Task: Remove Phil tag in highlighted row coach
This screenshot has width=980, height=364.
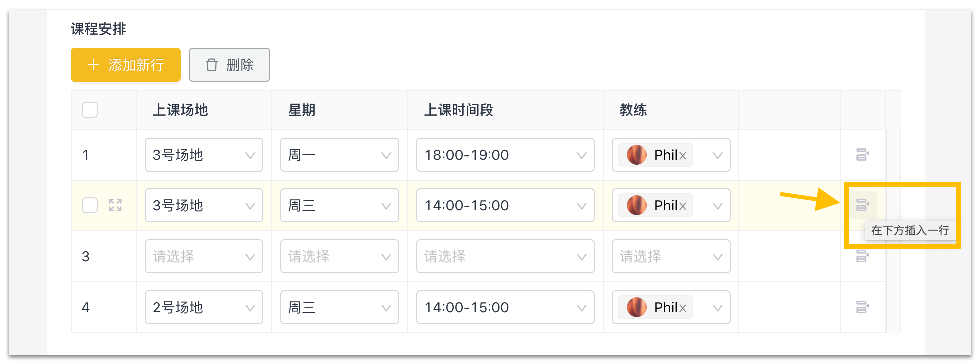Action: coord(683,206)
